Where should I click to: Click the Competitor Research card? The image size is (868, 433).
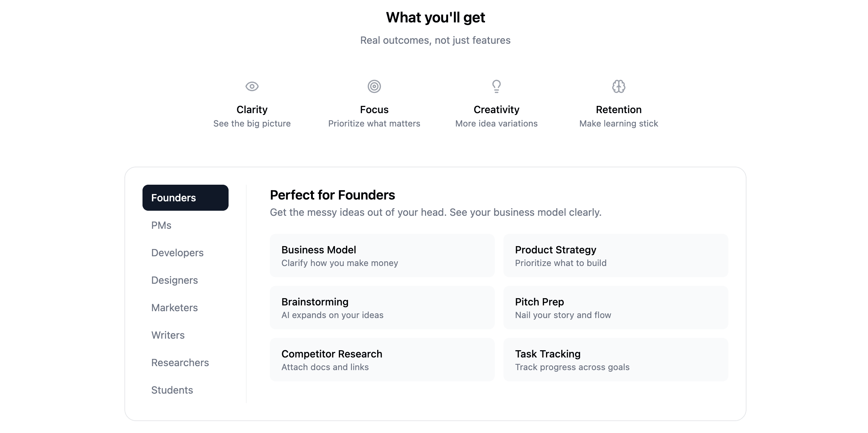pos(382,360)
